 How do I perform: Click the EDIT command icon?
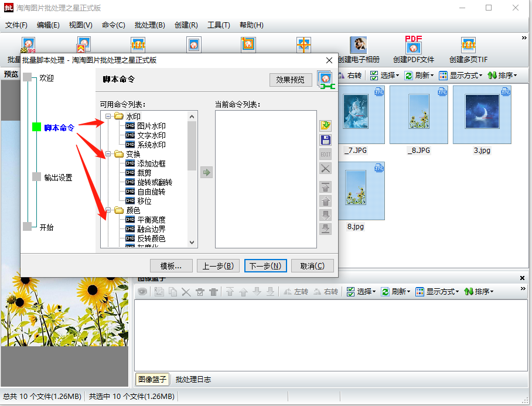point(325,154)
